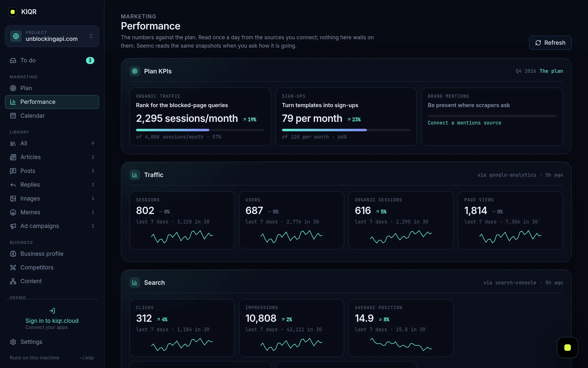This screenshot has width=588, height=368.
Task: Click the To do count badge 3
Action: pos(90,60)
